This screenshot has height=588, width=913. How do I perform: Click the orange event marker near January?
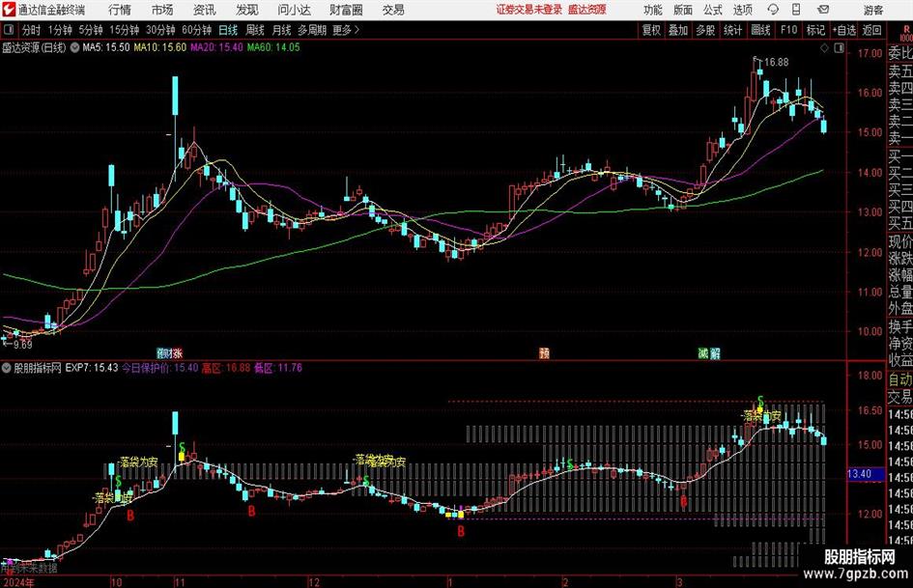545,352
